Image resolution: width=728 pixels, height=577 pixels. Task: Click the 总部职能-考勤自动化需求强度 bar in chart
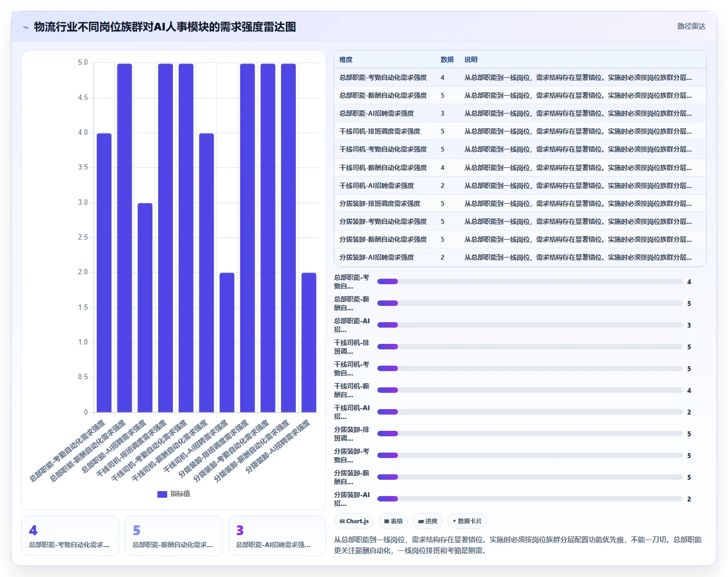[x=104, y=273]
